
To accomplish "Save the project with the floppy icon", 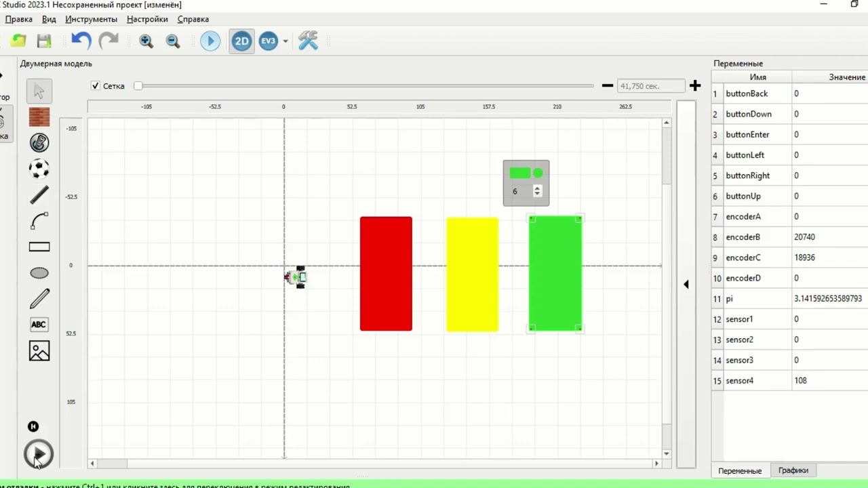I will tap(44, 41).
